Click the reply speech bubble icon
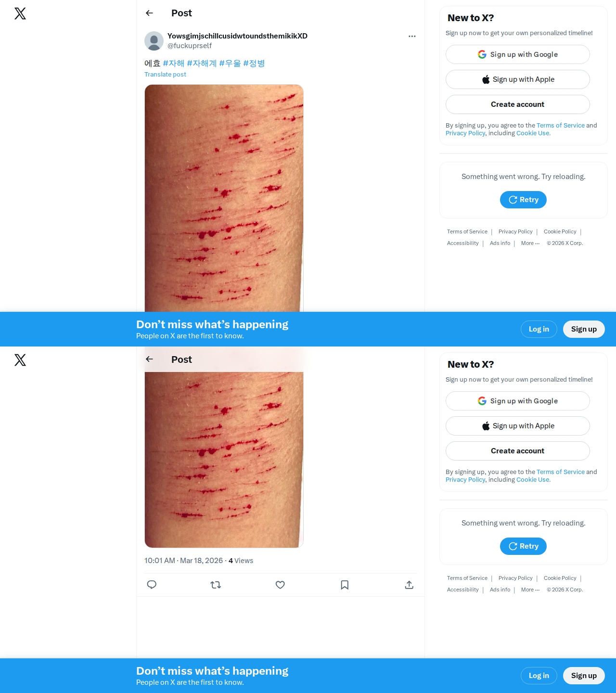Viewport: 616px width, 693px height. [x=152, y=585]
